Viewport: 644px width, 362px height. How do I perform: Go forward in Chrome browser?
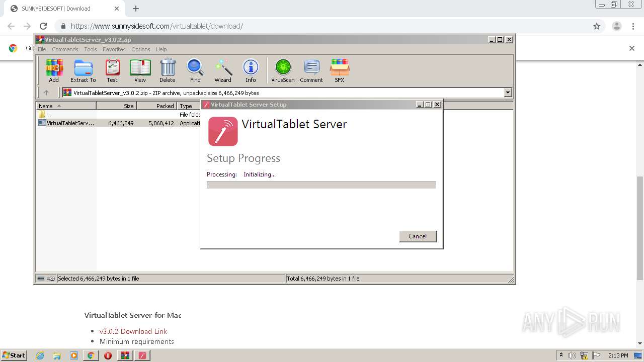coord(27,26)
